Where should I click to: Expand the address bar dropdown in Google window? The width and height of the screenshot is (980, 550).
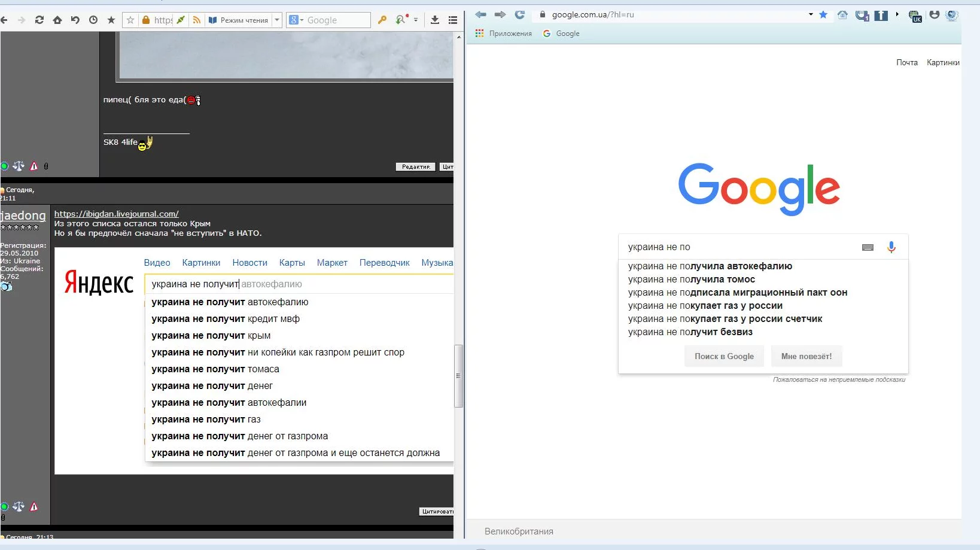click(811, 14)
